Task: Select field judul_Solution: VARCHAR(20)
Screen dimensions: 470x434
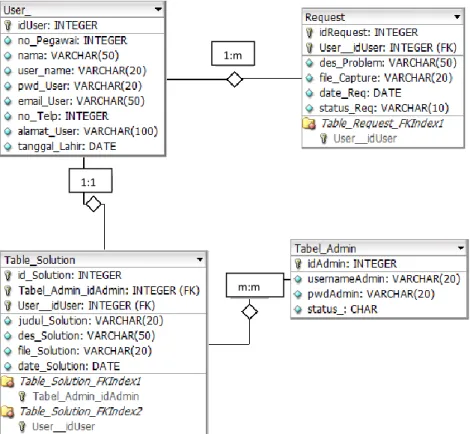Action: (x=90, y=321)
